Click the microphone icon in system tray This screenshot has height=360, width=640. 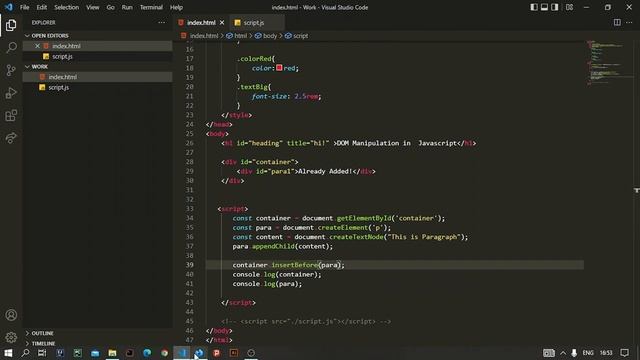tap(574, 353)
